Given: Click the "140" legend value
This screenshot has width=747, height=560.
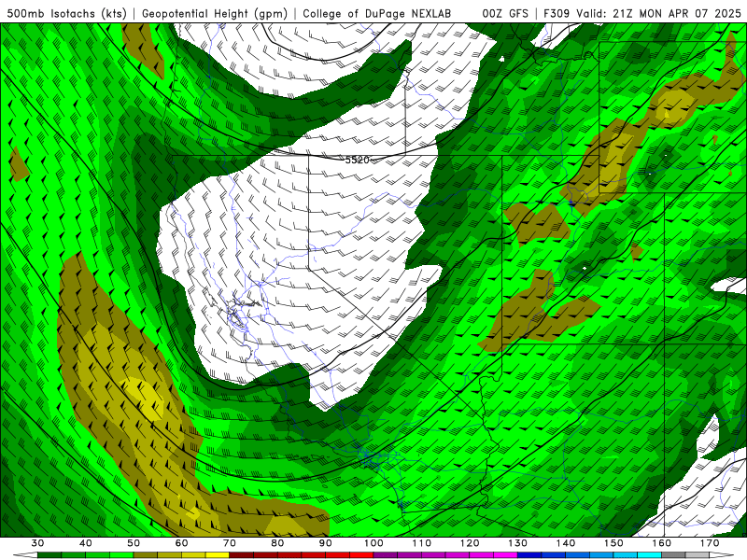Looking at the screenshot, I should 566,543.
